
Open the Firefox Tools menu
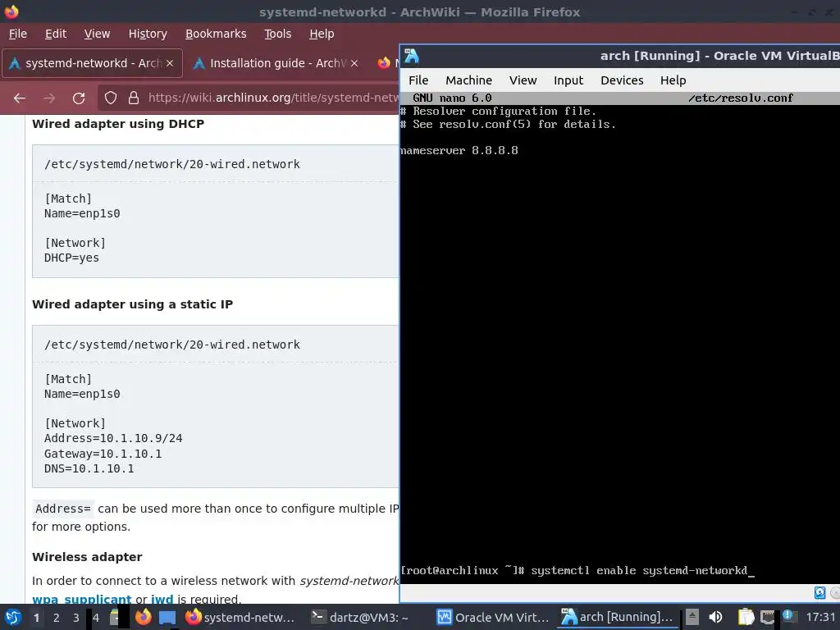[x=277, y=34]
